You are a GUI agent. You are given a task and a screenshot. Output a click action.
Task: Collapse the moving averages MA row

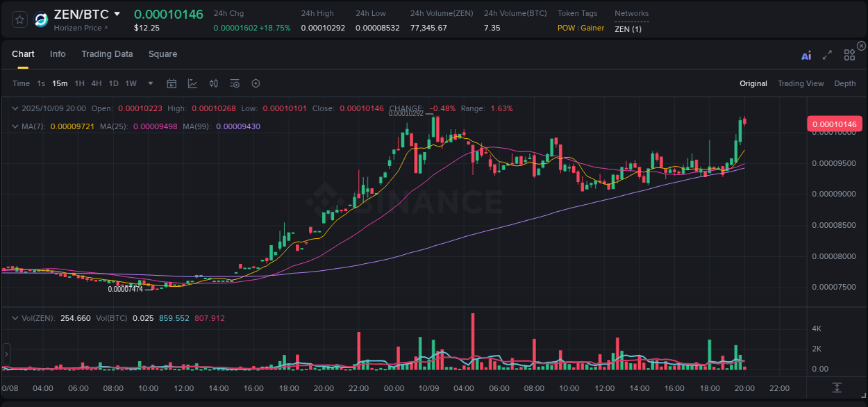click(14, 126)
